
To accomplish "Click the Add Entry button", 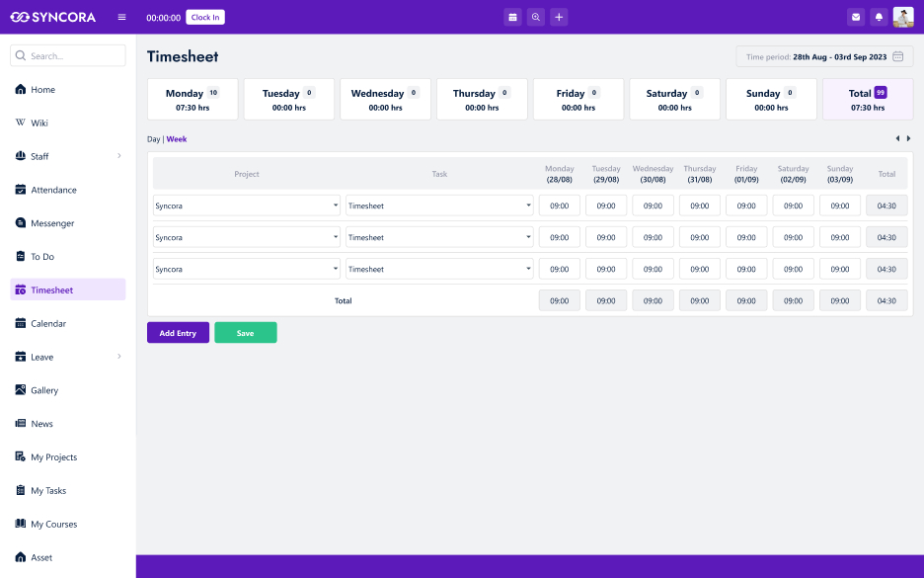I will coord(178,333).
